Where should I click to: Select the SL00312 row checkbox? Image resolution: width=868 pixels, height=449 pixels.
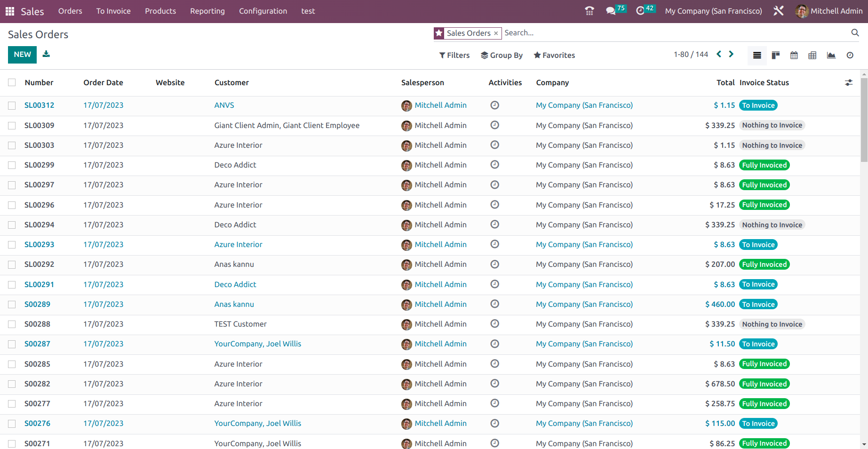coord(12,105)
